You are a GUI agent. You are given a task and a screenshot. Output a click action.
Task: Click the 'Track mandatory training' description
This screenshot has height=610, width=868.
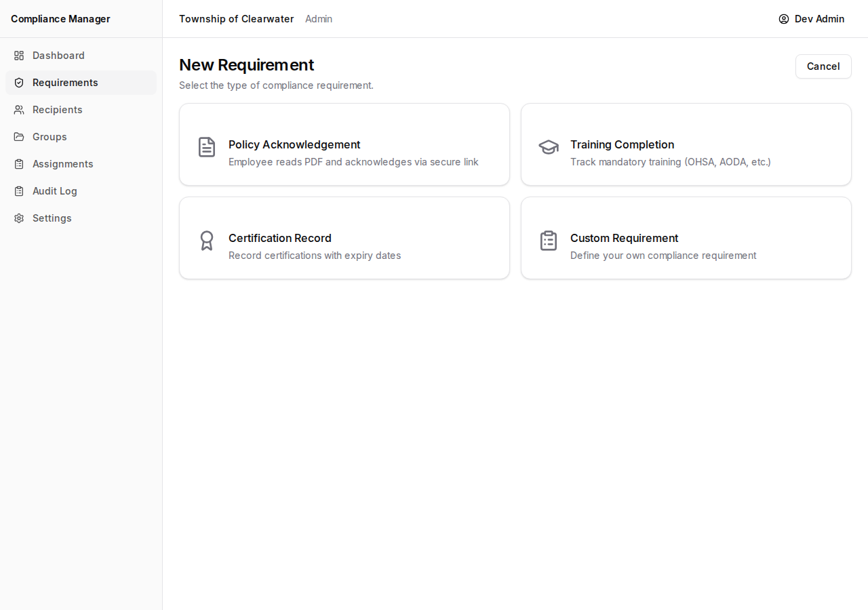[x=671, y=162]
